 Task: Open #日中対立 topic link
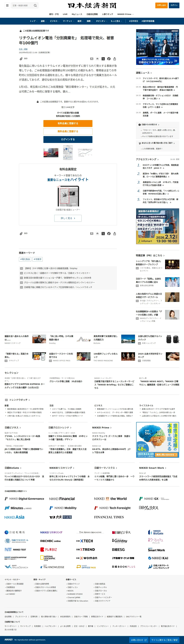coord(134,21)
